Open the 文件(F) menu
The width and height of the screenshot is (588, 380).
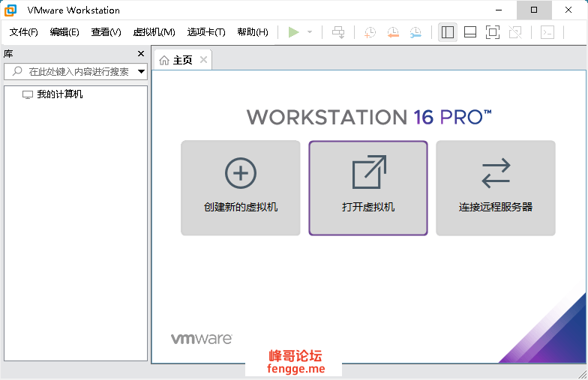[24, 32]
